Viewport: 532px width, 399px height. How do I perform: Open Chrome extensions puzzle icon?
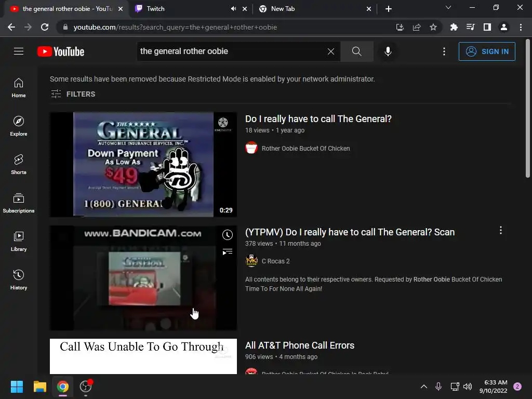[454, 27]
